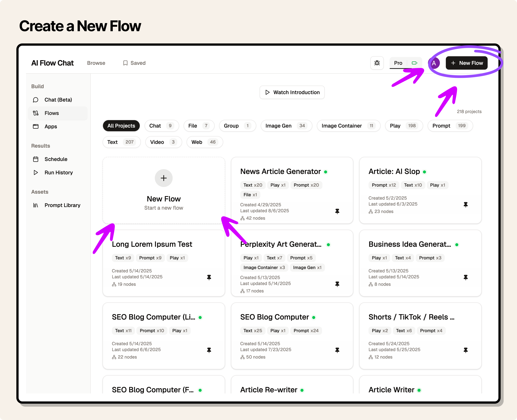This screenshot has height=420, width=517.
Task: Click the green status dot on News Article Generator
Action: tap(326, 172)
